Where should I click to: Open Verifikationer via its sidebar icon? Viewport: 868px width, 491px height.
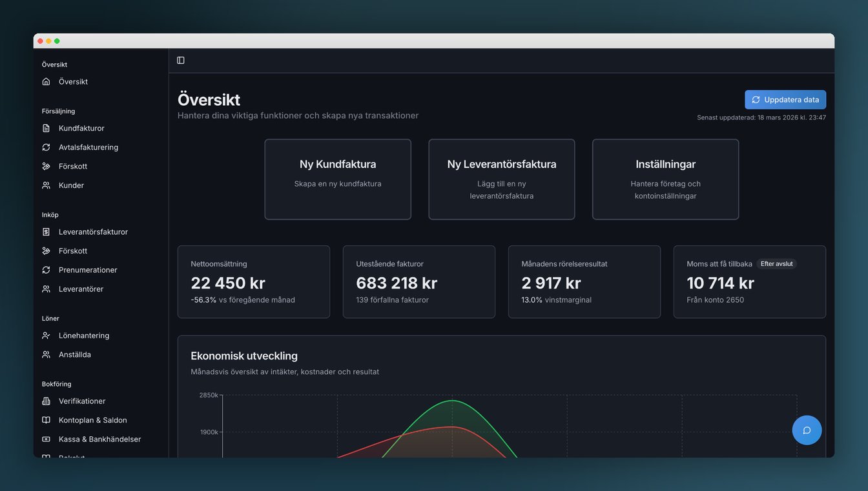point(46,401)
